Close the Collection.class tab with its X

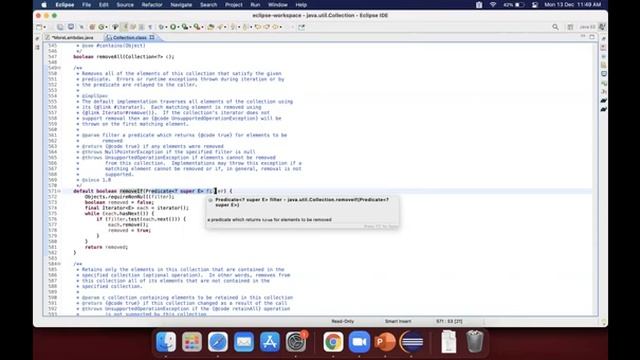click(x=152, y=37)
